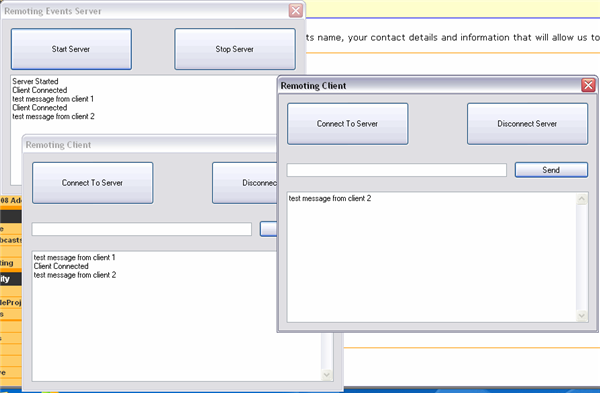Select 'Client Connected' in back client log
The height and width of the screenshot is (393, 600).
point(61,266)
